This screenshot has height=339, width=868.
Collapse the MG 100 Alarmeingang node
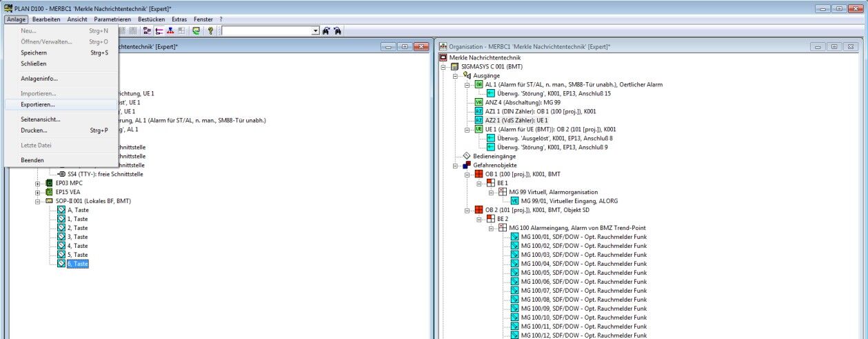pyautogui.click(x=491, y=228)
